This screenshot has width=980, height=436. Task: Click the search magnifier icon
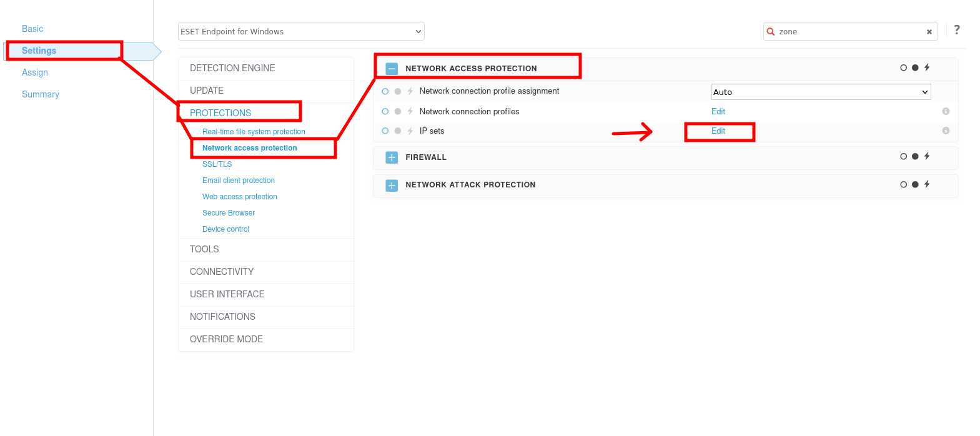[771, 32]
